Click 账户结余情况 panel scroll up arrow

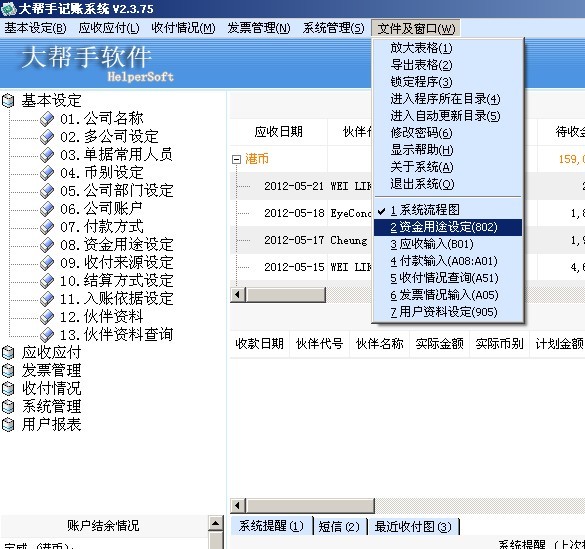[216, 524]
